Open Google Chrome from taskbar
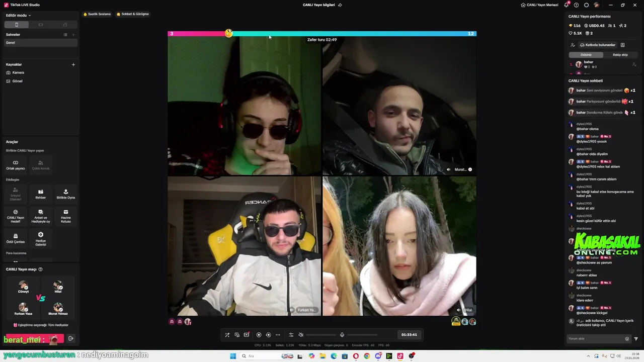This screenshot has width=644, height=362. click(367, 356)
